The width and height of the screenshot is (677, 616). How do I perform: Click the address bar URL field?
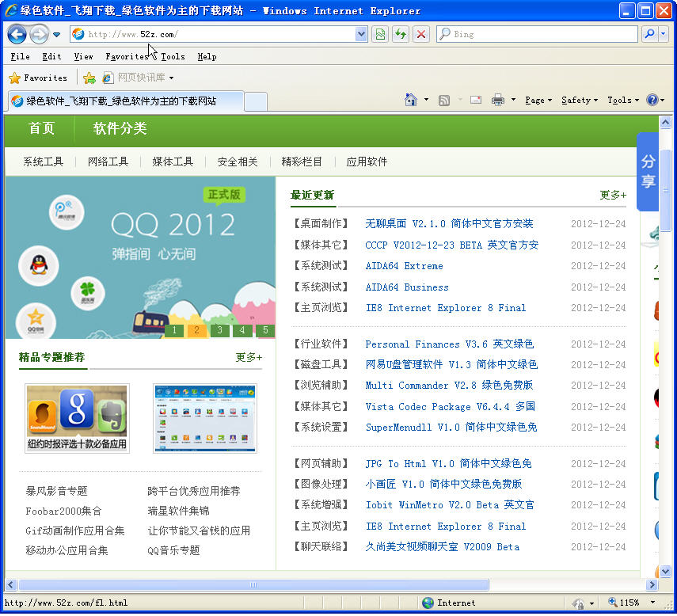coord(213,34)
